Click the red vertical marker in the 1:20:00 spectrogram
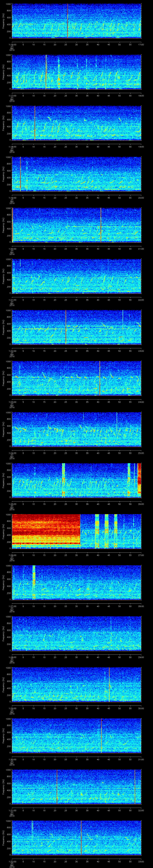This screenshot has height=868, width=153. (x=101, y=225)
